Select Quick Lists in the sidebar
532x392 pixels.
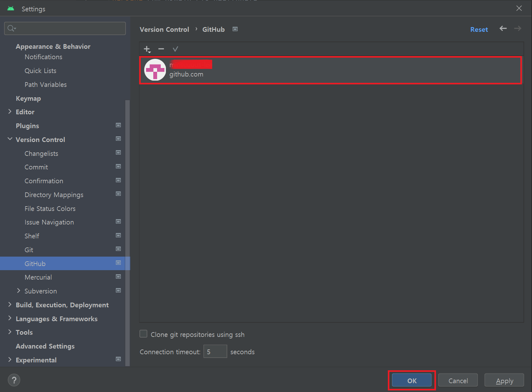click(40, 71)
